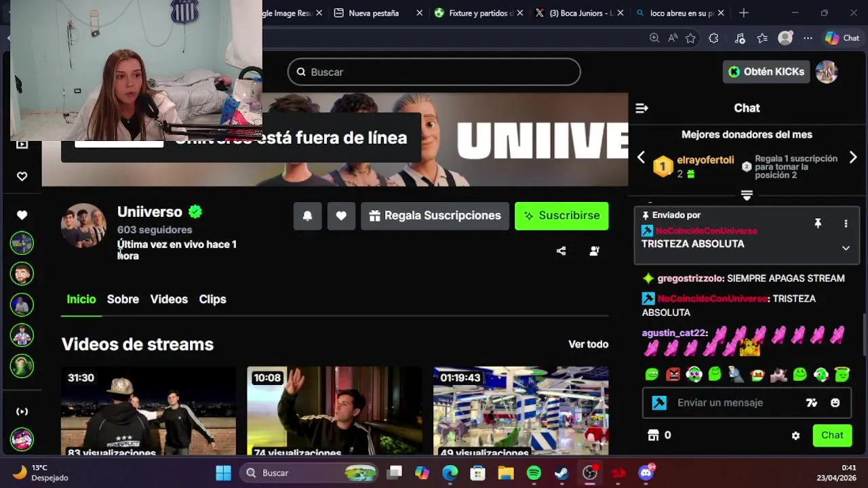The height and width of the screenshot is (488, 868).
Task: Open Copilot Chat in browser toolbar
Action: click(842, 39)
